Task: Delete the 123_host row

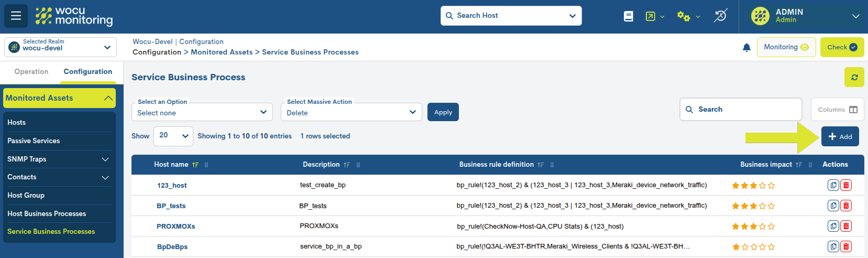Action: 846,185
